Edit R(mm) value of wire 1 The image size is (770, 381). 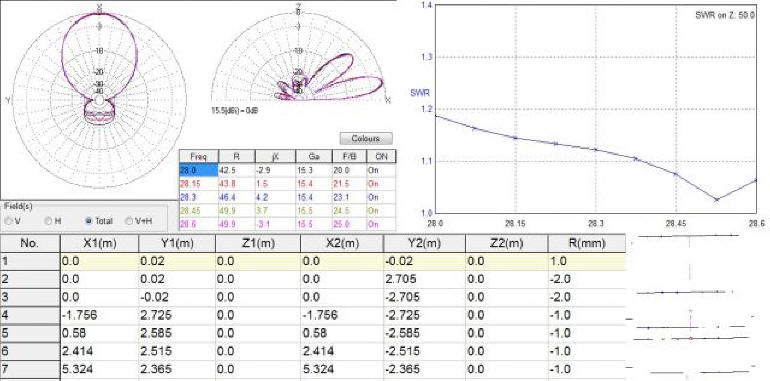click(x=586, y=261)
